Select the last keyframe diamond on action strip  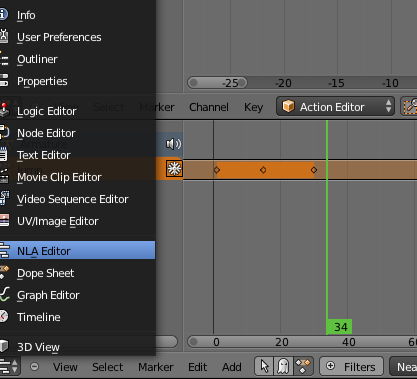pyautogui.click(x=314, y=170)
